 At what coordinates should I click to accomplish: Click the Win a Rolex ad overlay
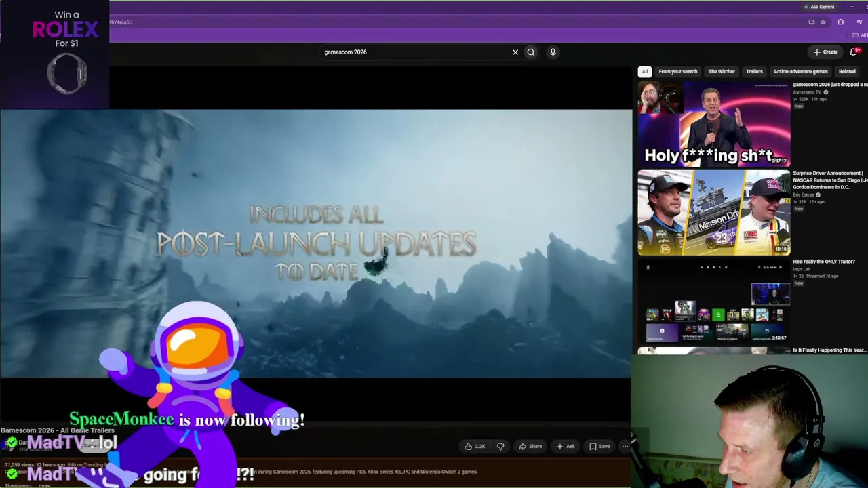(54, 54)
